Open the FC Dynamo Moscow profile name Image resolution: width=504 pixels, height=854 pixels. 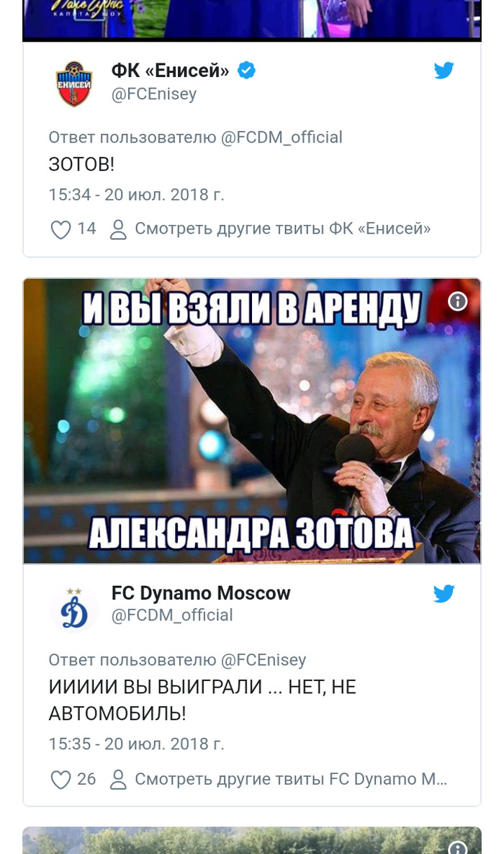coord(201,592)
